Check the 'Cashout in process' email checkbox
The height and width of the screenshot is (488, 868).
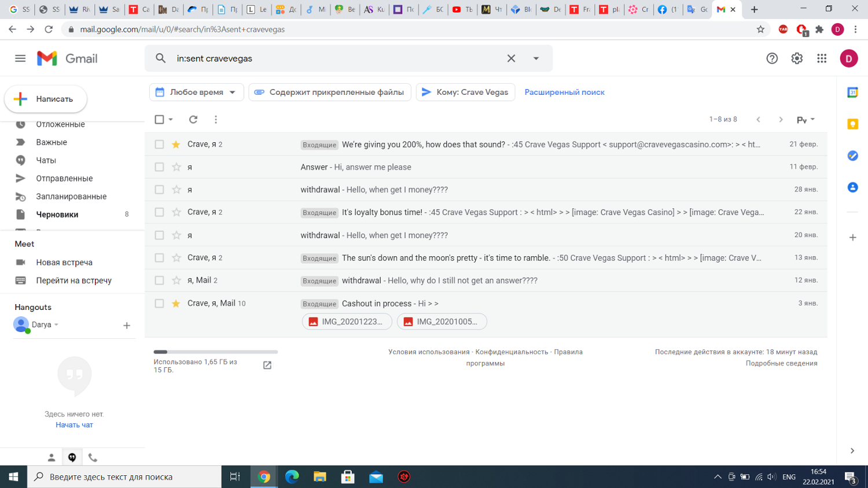[159, 304]
